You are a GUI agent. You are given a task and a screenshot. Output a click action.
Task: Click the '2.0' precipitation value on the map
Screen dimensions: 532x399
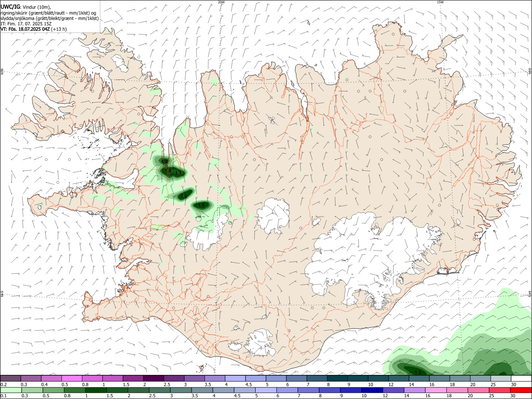[x=184, y=195]
